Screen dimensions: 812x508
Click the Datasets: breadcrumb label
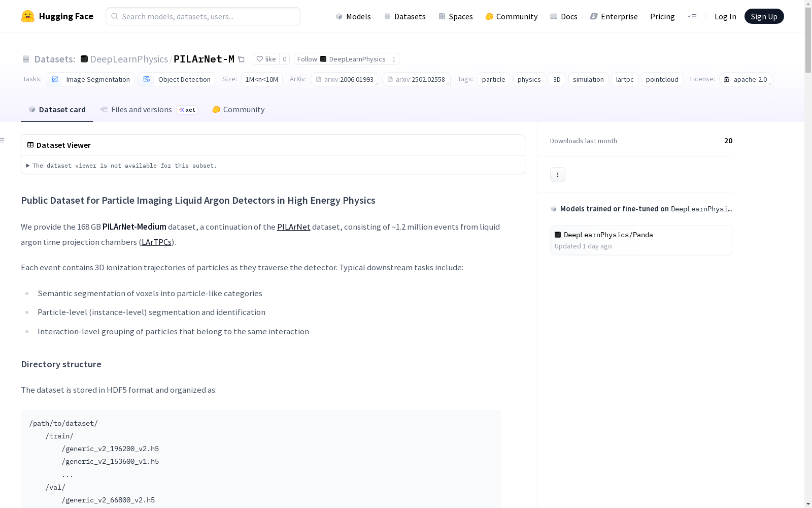click(x=55, y=59)
